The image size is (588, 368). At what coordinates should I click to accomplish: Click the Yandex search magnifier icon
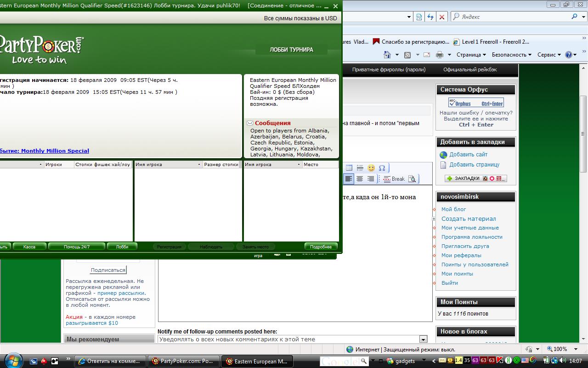point(575,17)
